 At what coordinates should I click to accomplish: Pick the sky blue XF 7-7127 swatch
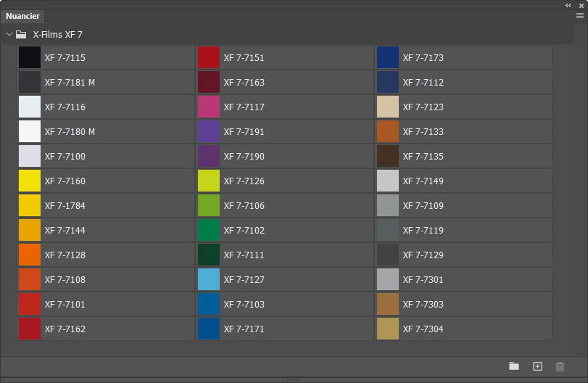209,279
